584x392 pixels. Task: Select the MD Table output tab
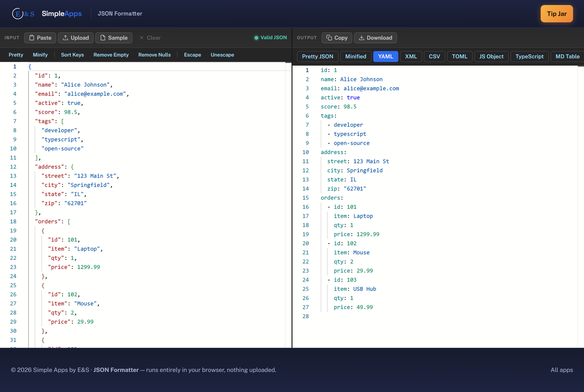click(567, 57)
